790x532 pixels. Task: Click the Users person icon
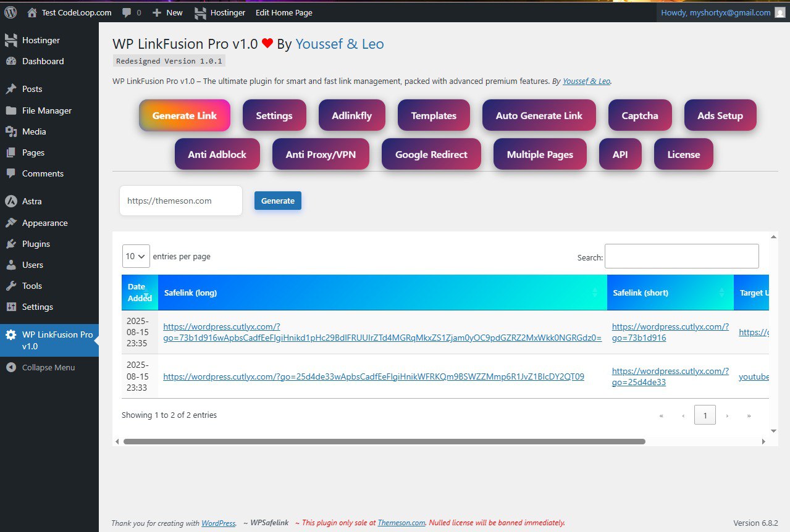(x=11, y=265)
